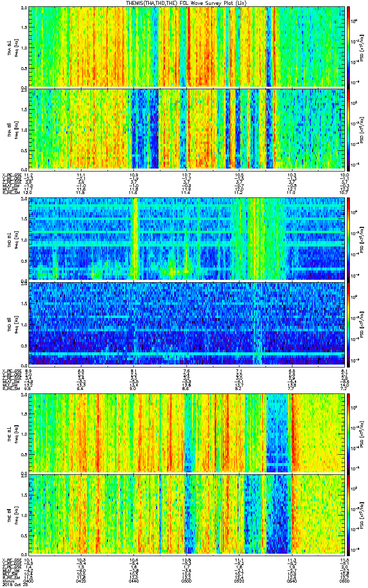Click the 'THE BII freq [Hz]' axis label

tap(12, 515)
